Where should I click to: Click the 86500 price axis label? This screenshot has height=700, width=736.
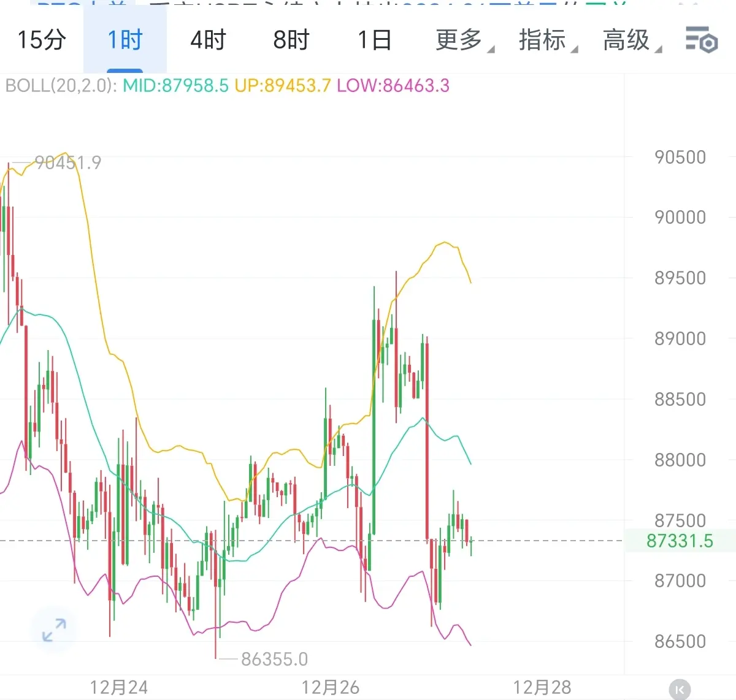pyautogui.click(x=680, y=641)
